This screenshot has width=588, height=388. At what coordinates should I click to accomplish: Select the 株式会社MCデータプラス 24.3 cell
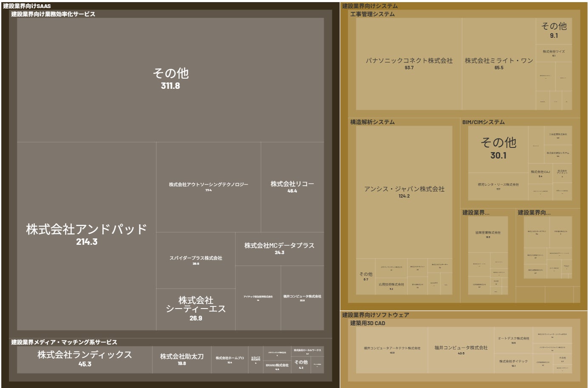click(x=280, y=249)
